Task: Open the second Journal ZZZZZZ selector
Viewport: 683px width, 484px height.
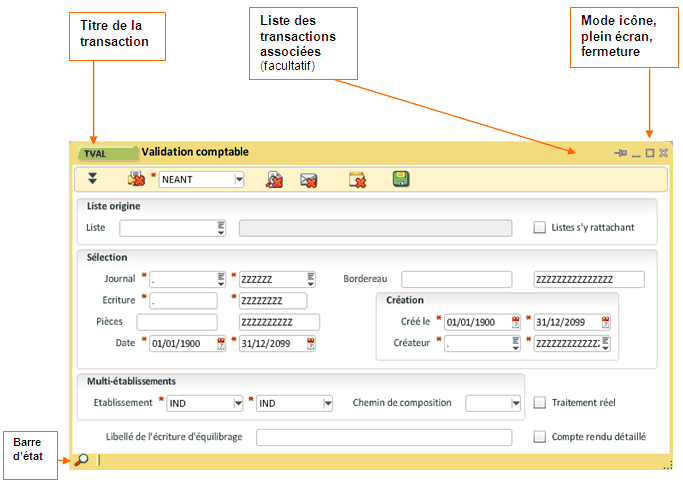Action: coord(311,279)
